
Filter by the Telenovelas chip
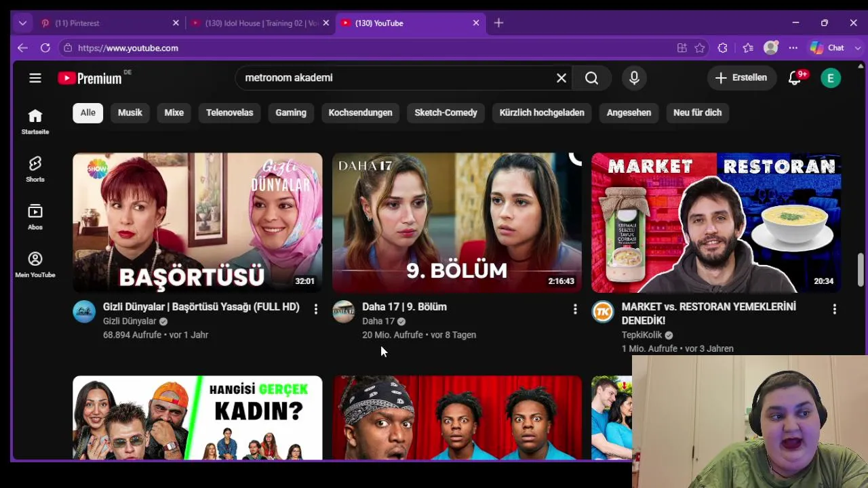(230, 113)
